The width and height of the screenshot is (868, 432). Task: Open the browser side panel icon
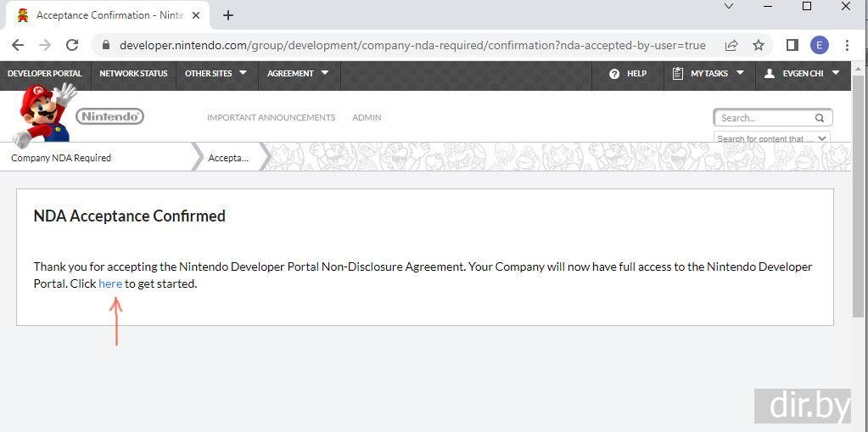tap(792, 46)
